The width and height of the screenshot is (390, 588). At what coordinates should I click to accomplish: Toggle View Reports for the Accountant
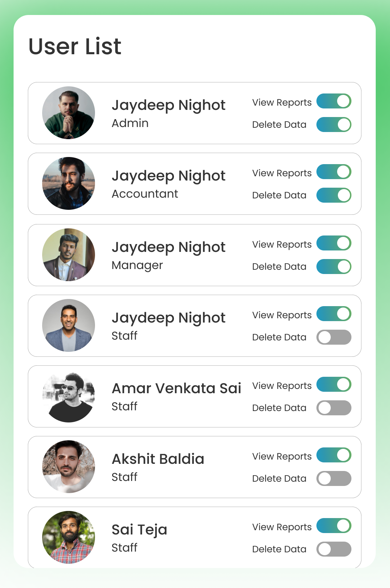point(334,172)
